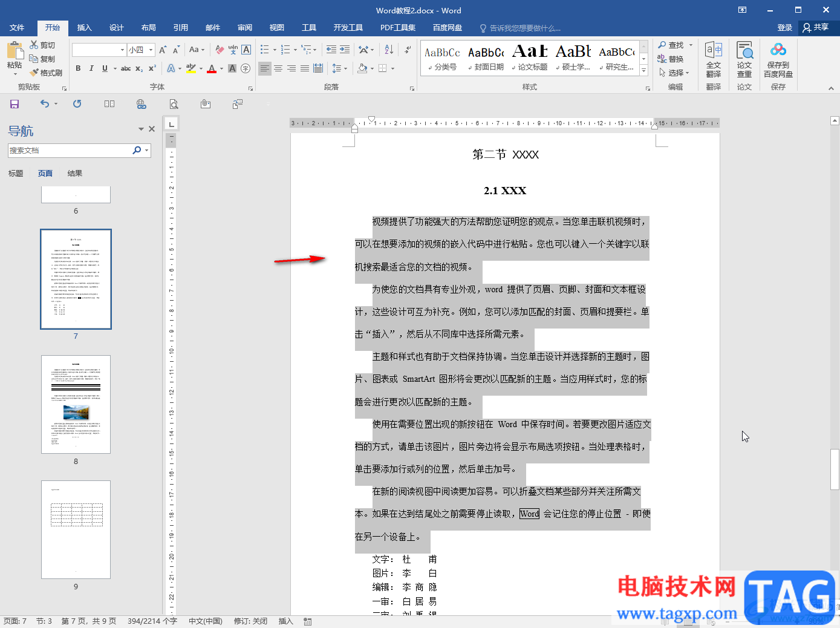
Task: Open navigation pane options dropdown arrow
Action: 141,129
